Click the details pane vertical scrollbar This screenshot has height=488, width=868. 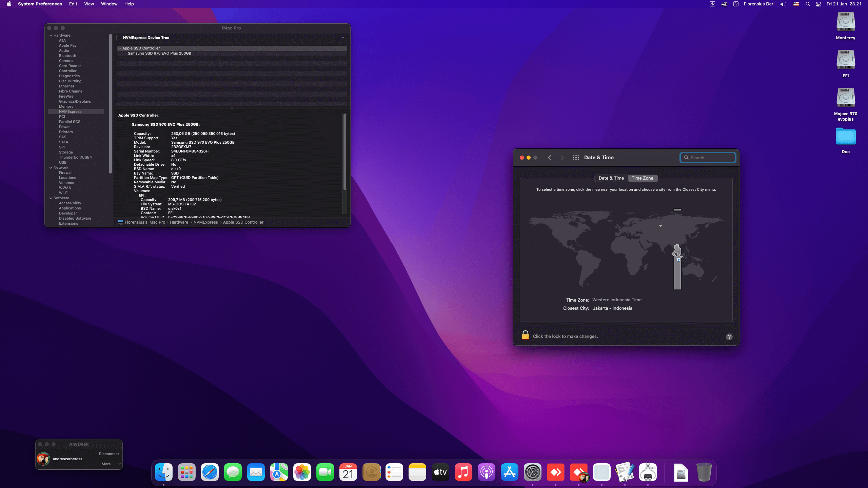click(x=344, y=152)
